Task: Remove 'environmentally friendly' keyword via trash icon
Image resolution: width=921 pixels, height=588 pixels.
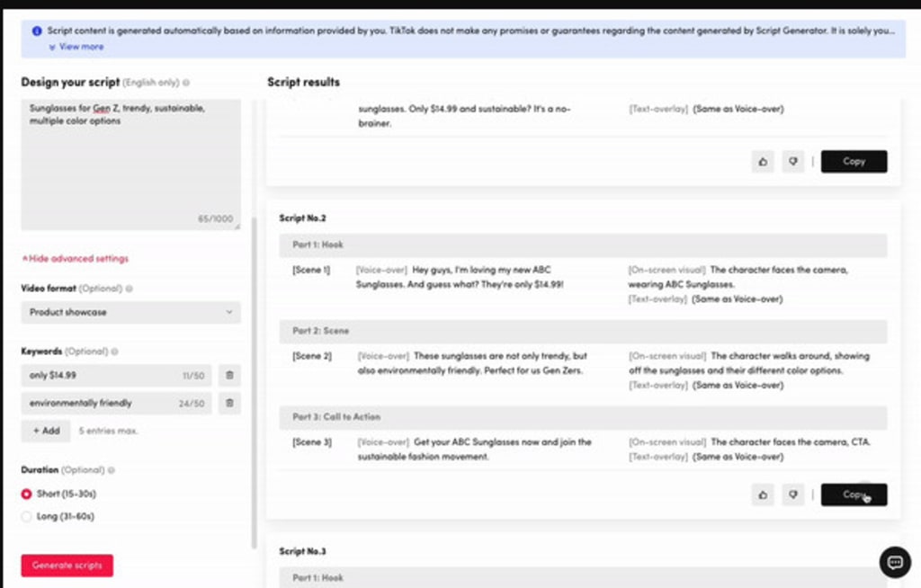Action: coord(229,403)
